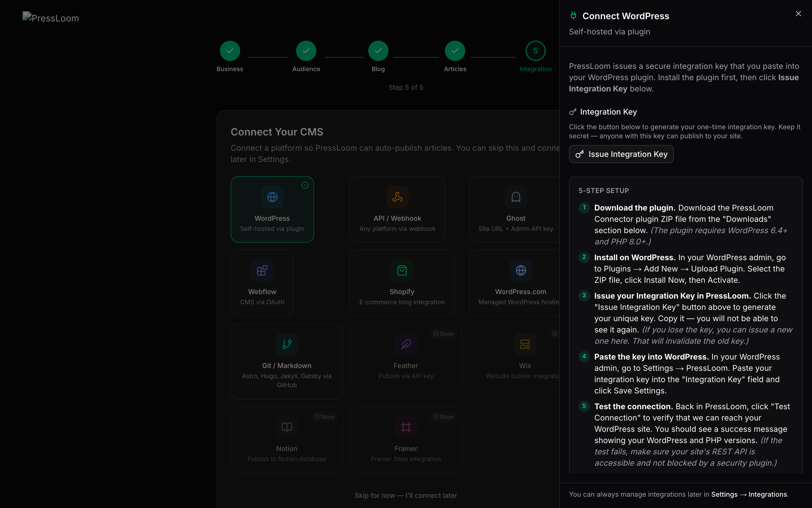The height and width of the screenshot is (508, 812).
Task: Select the WordPress globe icon card
Action: pos(272,197)
